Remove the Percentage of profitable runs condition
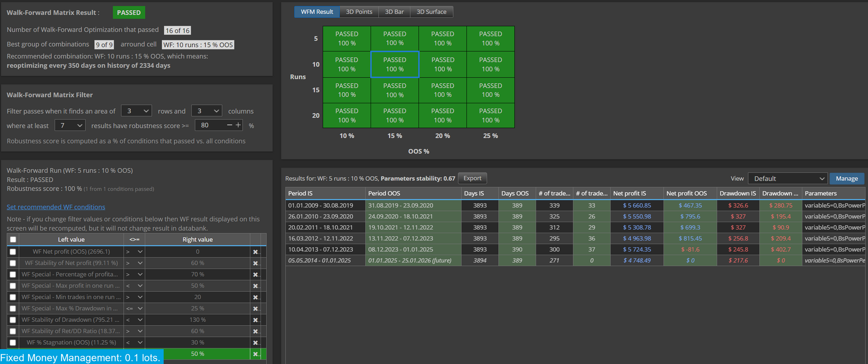The width and height of the screenshot is (868, 364). pyautogui.click(x=255, y=274)
